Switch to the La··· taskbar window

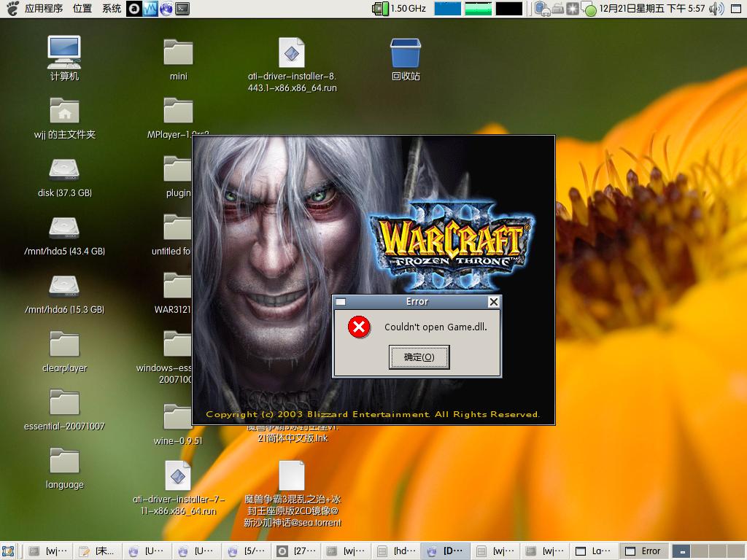(x=594, y=551)
